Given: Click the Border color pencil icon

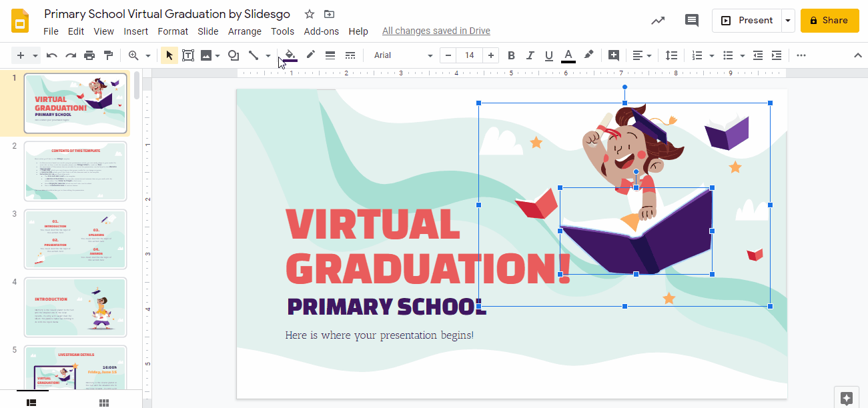Looking at the screenshot, I should [310, 55].
